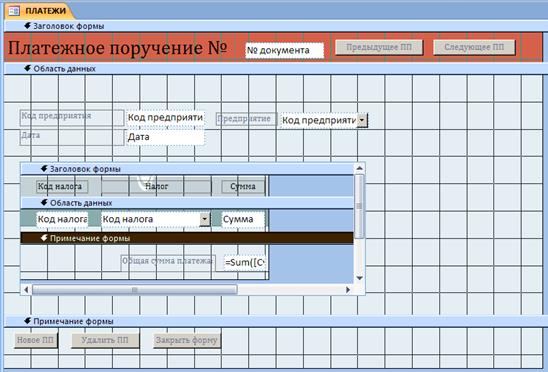Select the Код налога header label in subform
Screen dimensions: 548x372
pyautogui.click(x=62, y=186)
